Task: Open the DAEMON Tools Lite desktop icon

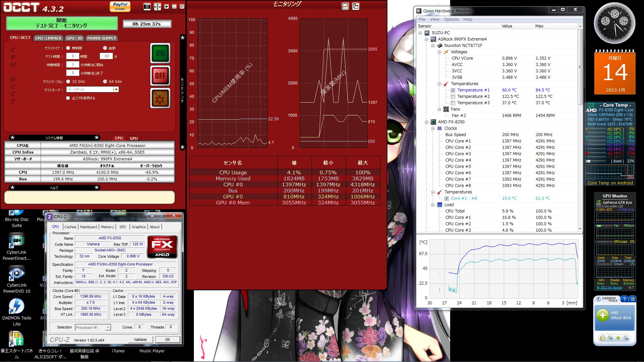Action: pos(17,313)
